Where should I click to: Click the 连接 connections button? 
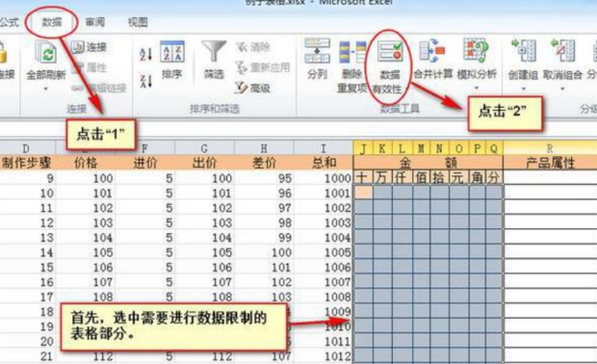89,47
